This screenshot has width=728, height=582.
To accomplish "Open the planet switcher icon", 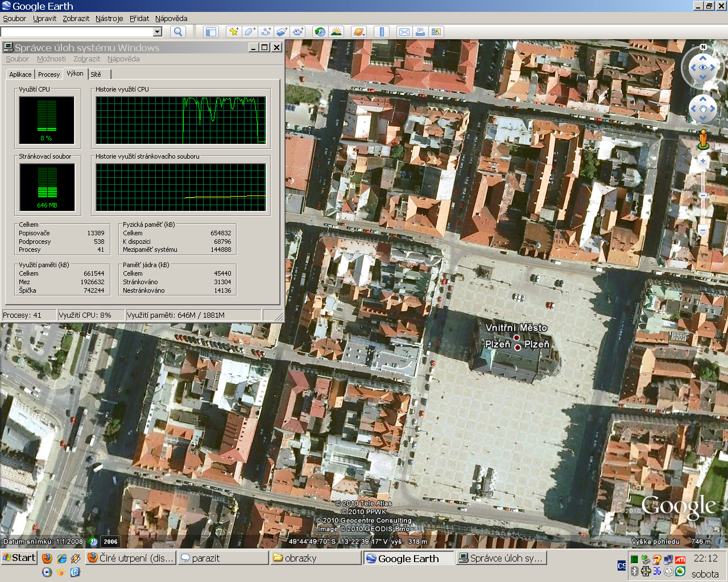I will point(359,32).
